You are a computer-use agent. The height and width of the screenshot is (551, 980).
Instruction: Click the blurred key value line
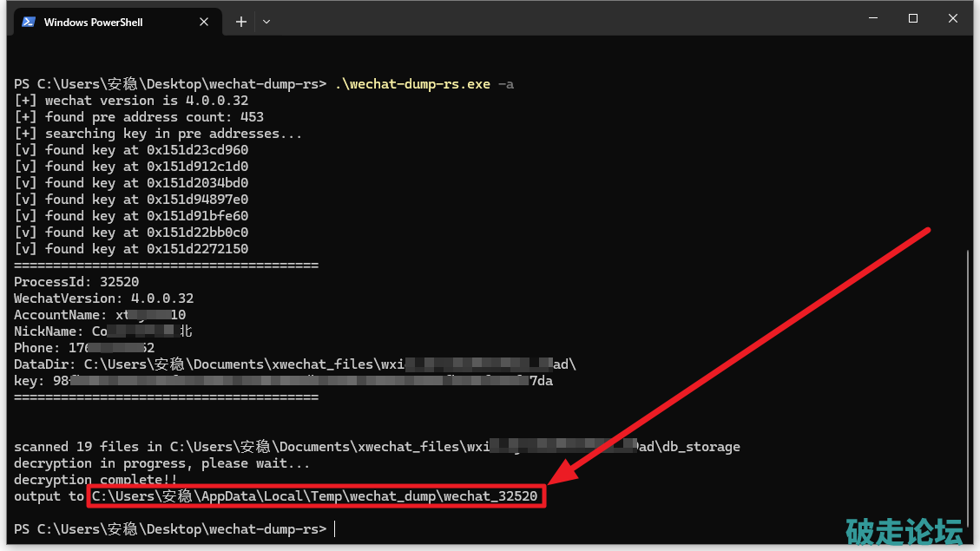pyautogui.click(x=284, y=381)
